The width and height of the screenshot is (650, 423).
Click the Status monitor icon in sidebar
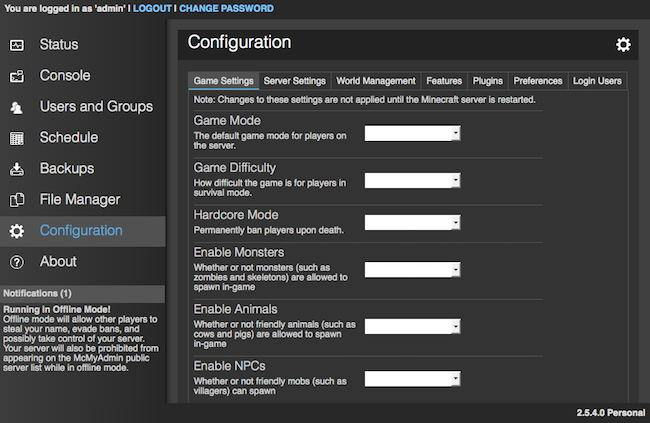click(x=17, y=45)
